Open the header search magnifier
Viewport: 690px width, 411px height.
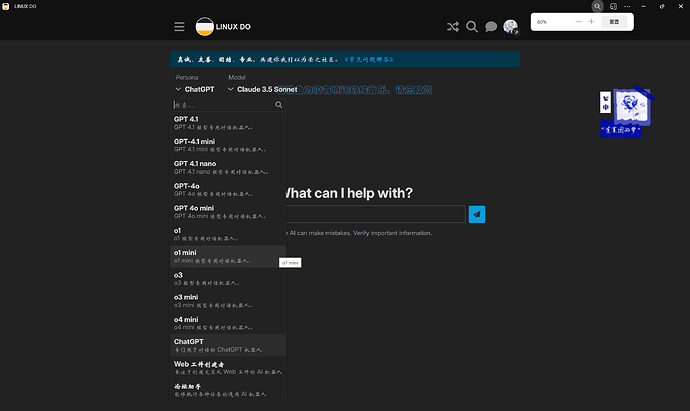[x=472, y=27]
